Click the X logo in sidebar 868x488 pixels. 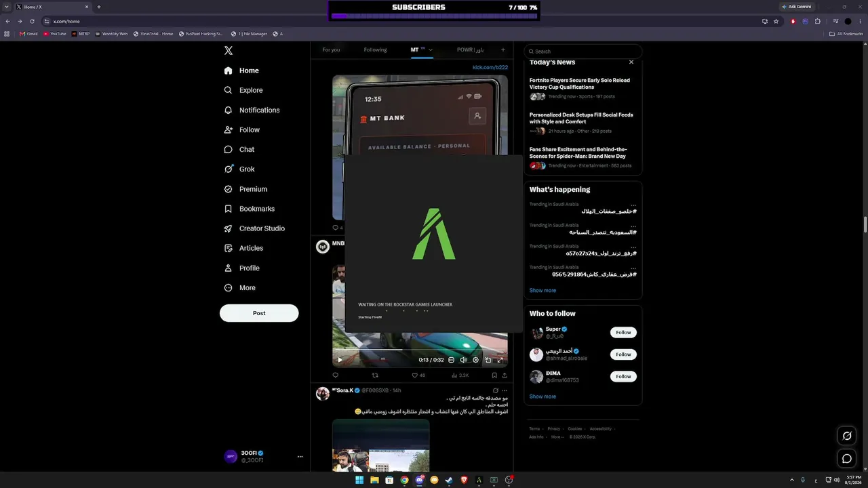(229, 51)
